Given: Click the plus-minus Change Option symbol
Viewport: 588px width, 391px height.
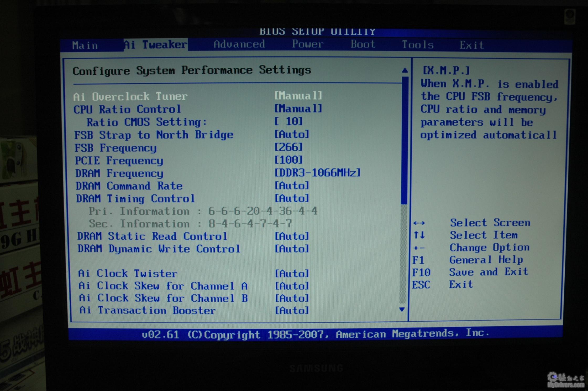Looking at the screenshot, I should (x=419, y=248).
